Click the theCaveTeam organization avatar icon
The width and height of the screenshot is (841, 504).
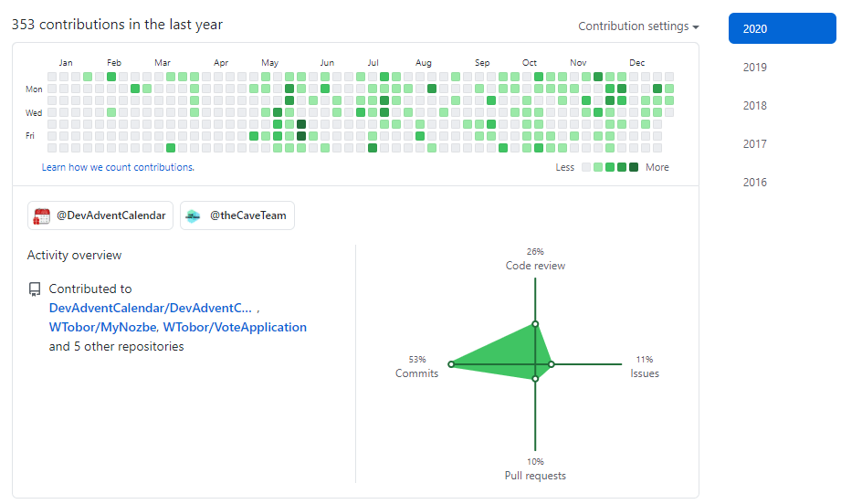coord(193,216)
